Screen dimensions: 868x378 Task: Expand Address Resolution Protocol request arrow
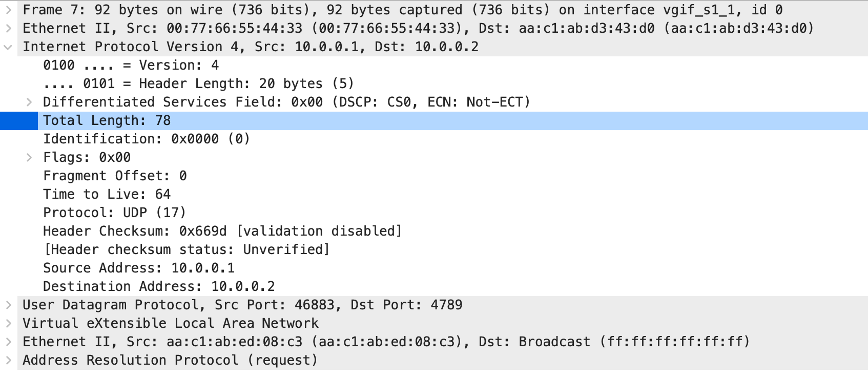[8, 360]
